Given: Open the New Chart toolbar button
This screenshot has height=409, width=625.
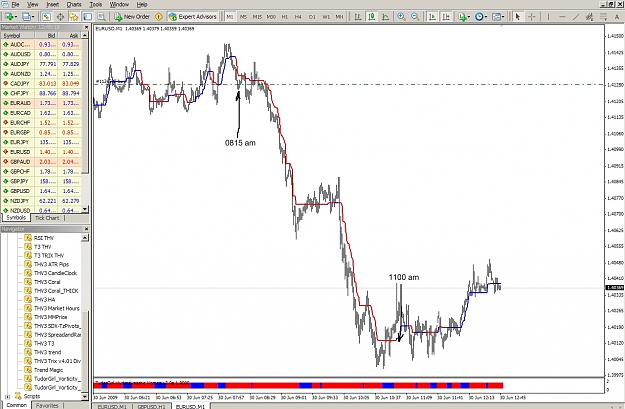Looking at the screenshot, I should click(x=10, y=17).
